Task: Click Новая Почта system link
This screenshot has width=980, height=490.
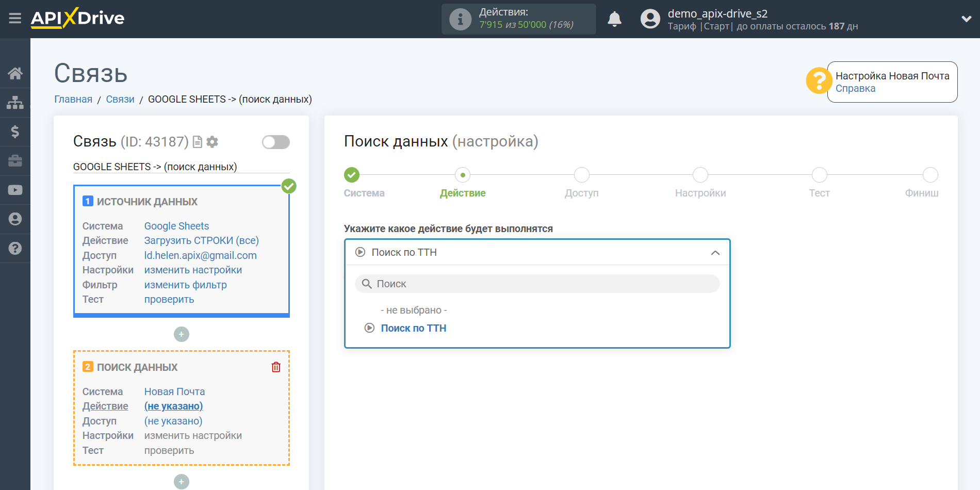Action: point(174,391)
